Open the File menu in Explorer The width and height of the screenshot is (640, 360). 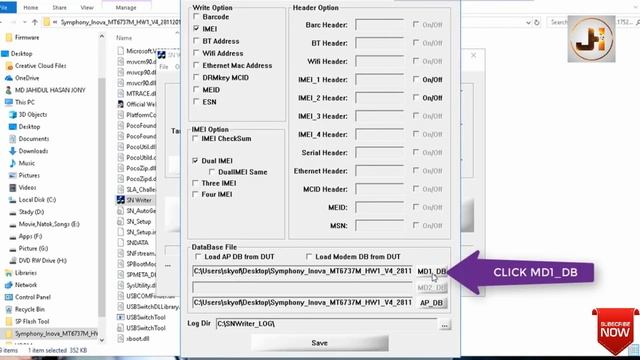6,7
